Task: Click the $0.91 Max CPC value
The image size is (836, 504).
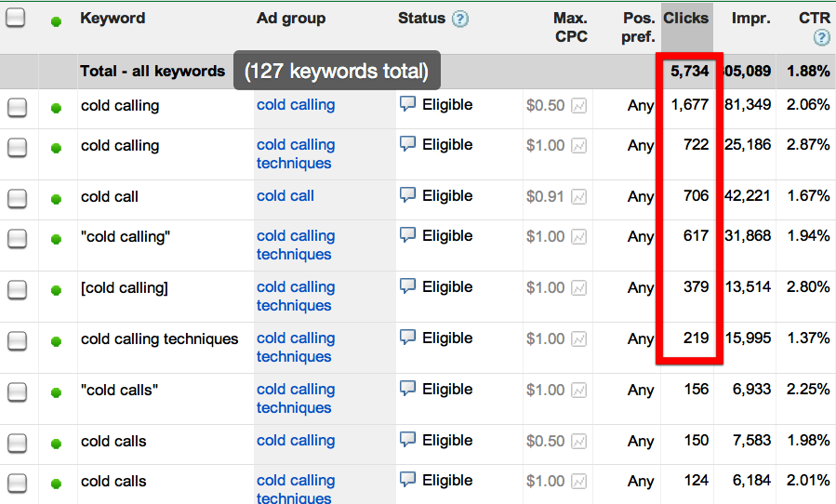Action: (545, 197)
